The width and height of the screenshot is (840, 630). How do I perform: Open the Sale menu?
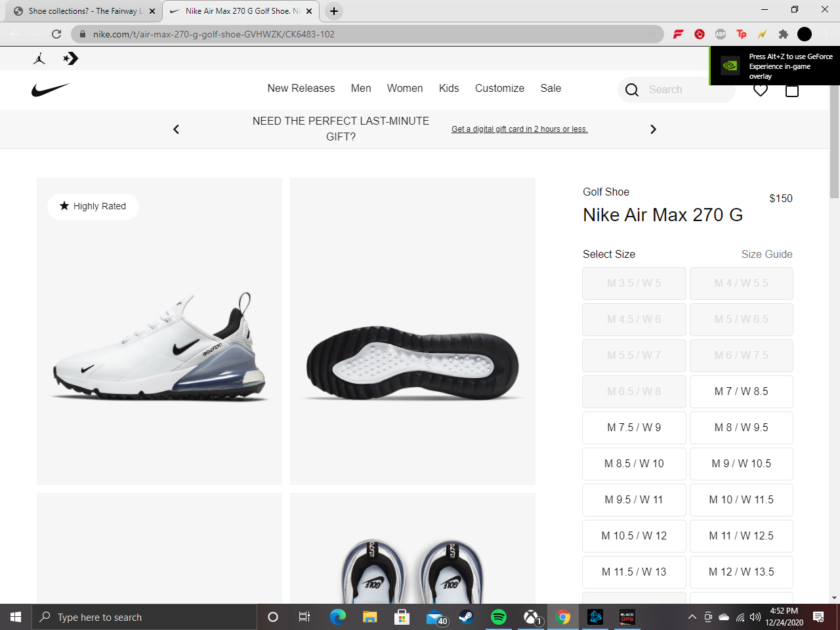pos(551,89)
